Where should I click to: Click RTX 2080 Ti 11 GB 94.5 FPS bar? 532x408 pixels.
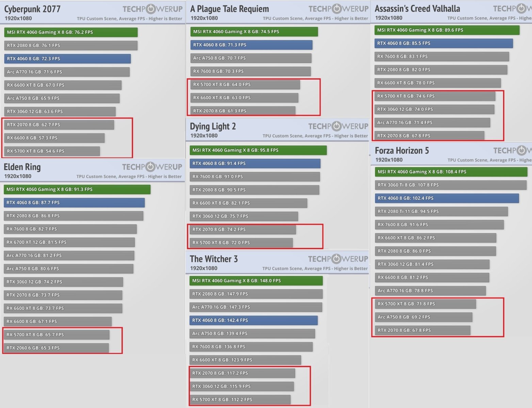click(441, 212)
